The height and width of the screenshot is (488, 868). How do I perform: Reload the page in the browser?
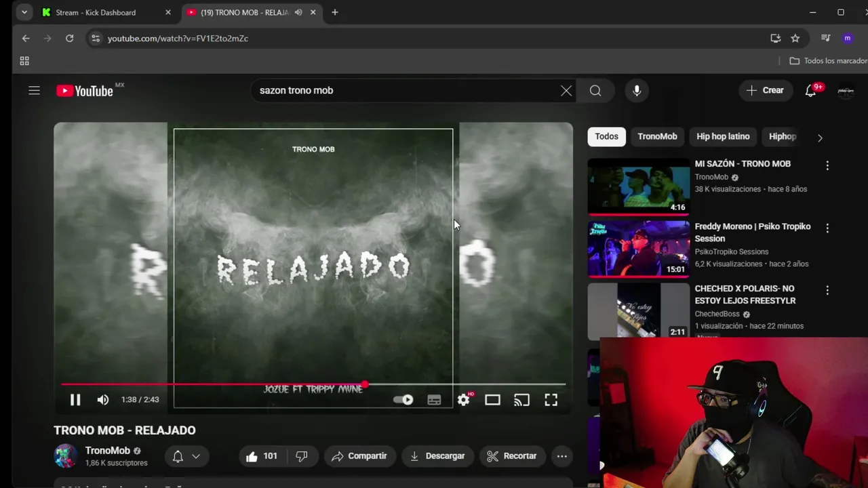pos(69,39)
